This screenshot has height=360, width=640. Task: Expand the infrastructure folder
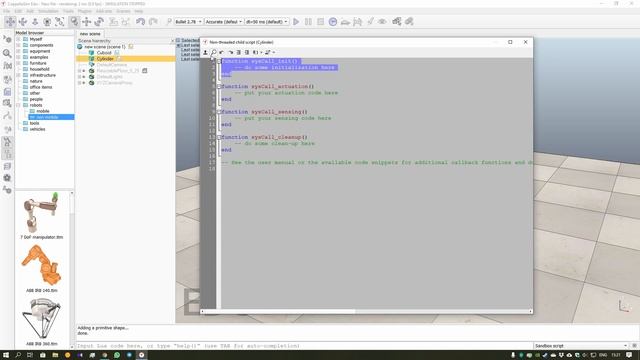point(18,75)
